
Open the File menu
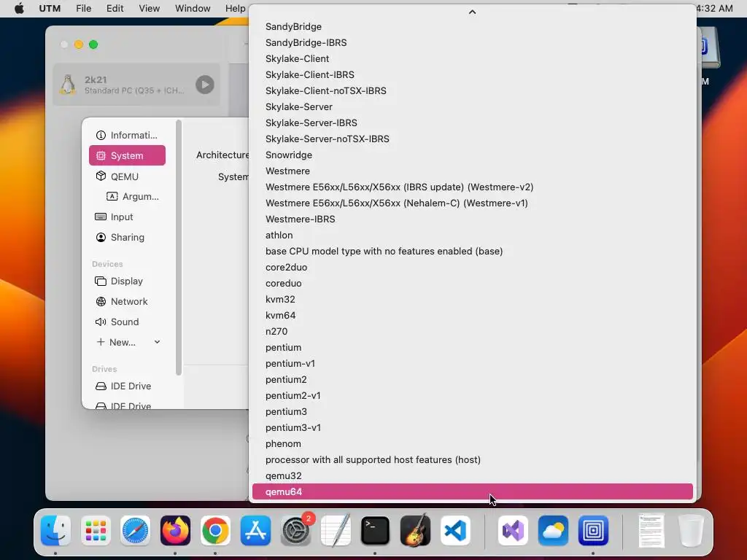[x=83, y=9]
